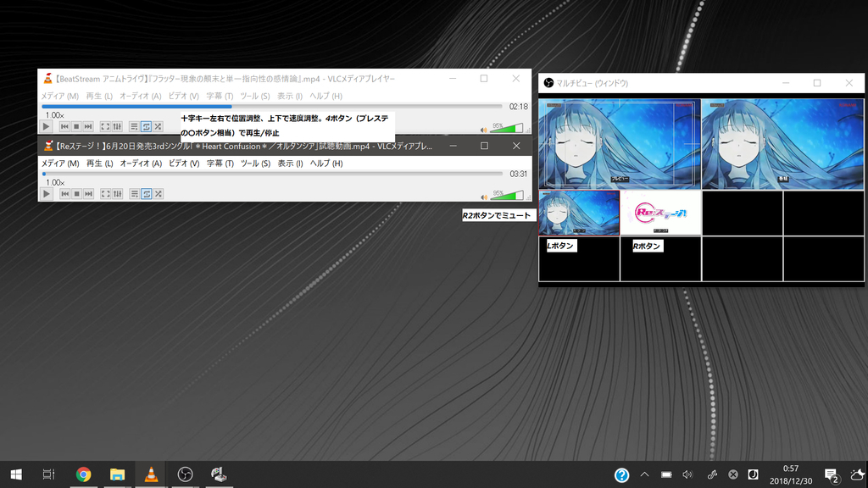Open 再生 (L) menu in BeatStream VLC
Image resolution: width=868 pixels, height=488 pixels.
(99, 97)
